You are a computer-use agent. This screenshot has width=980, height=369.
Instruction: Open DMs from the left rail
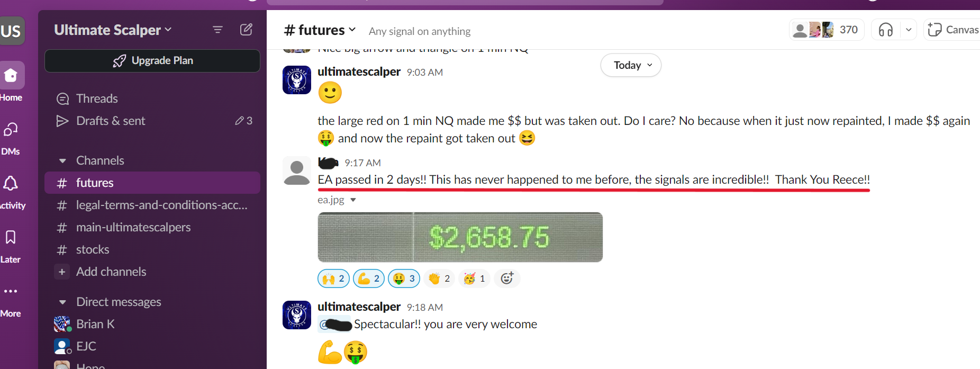pos(11,137)
